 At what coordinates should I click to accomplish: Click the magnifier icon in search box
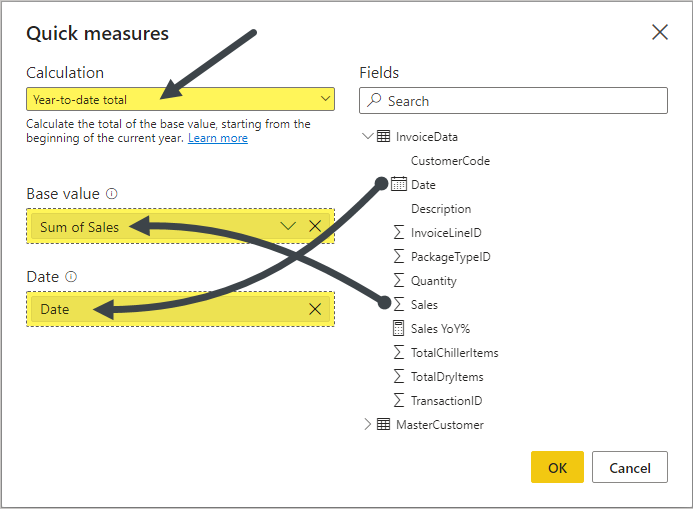click(x=374, y=100)
